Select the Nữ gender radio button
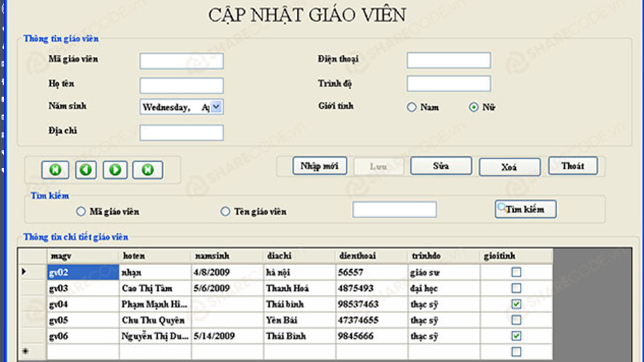Image resolution: width=644 pixels, height=362 pixels. (x=474, y=107)
